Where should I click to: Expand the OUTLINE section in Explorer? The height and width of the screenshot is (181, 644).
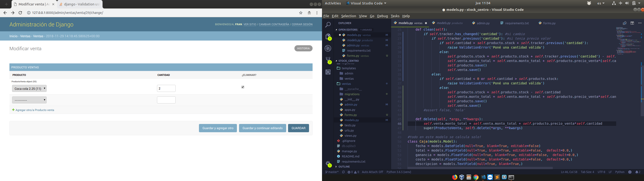pyautogui.click(x=344, y=166)
